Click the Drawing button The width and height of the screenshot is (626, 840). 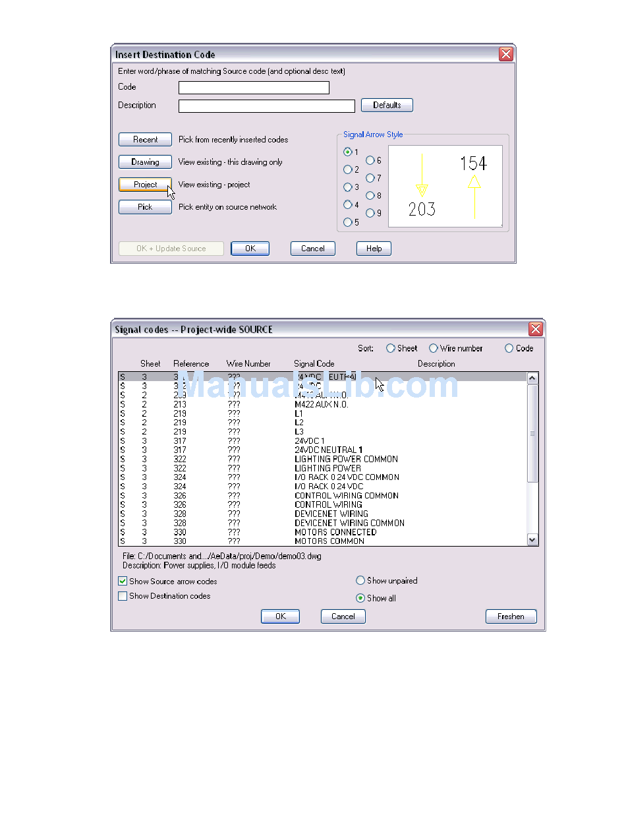[x=145, y=162]
